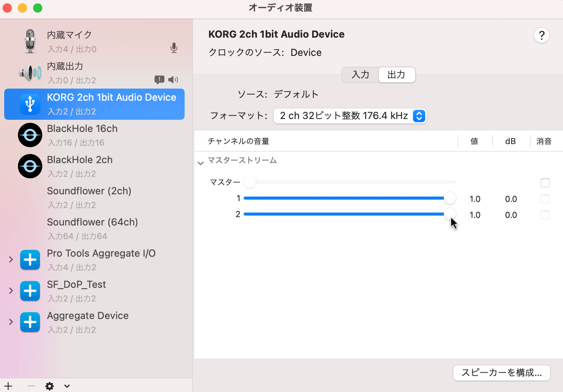Select KORG 2ch 1bit Audio Device row
Image resolution: width=563 pixels, height=392 pixels.
point(94,104)
